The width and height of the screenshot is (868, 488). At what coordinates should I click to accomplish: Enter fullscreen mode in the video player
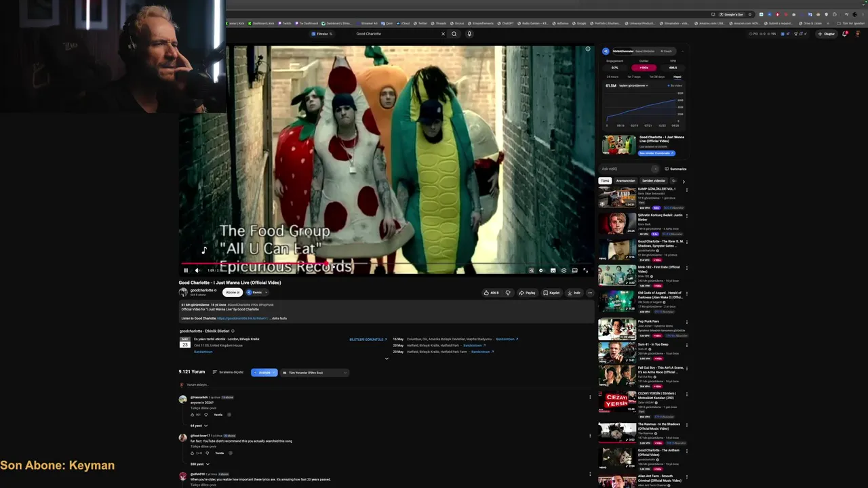pyautogui.click(x=586, y=270)
